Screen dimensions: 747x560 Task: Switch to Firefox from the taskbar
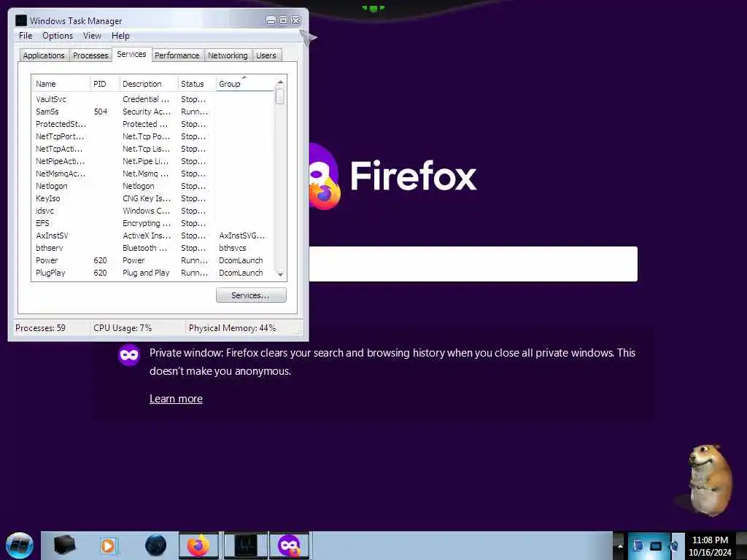coord(198,545)
